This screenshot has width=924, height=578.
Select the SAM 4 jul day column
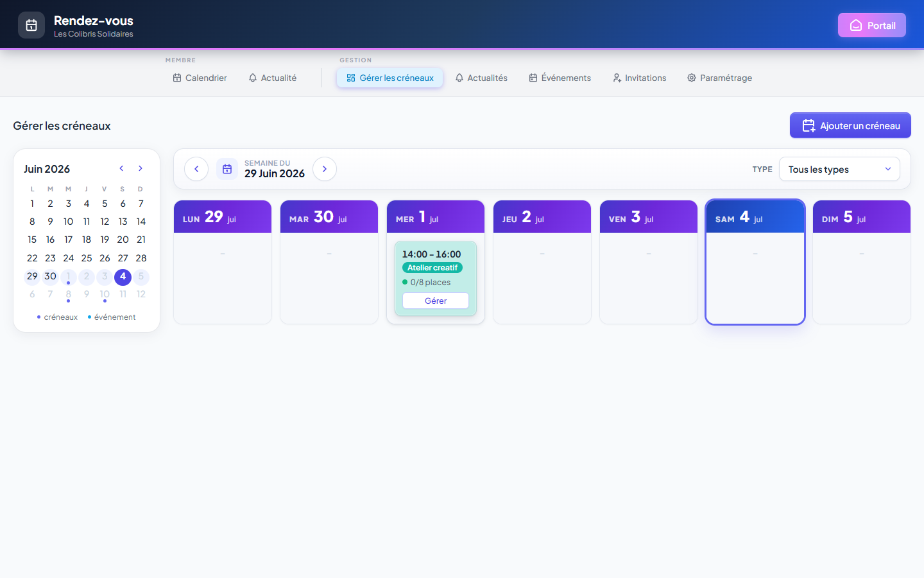[755, 262]
